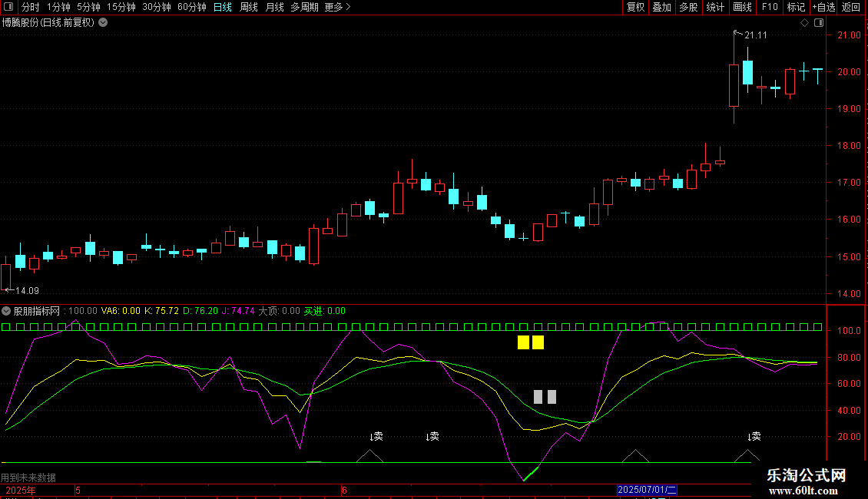Click the left yellow square marker
Image resolution: width=868 pixels, height=499 pixels.
523,342
